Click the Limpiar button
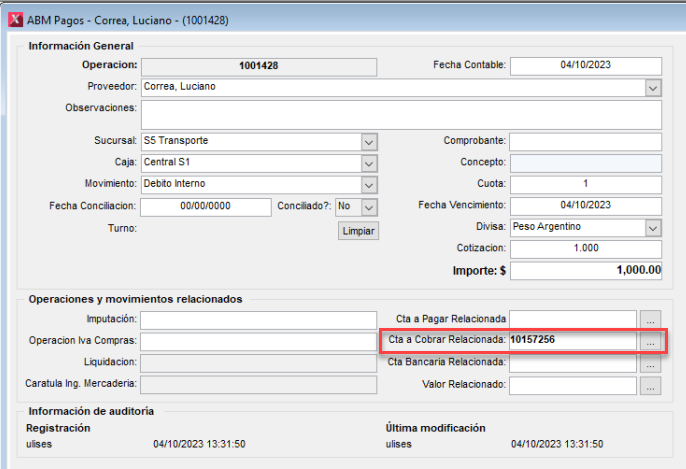The height and width of the screenshot is (469, 686). click(x=358, y=230)
